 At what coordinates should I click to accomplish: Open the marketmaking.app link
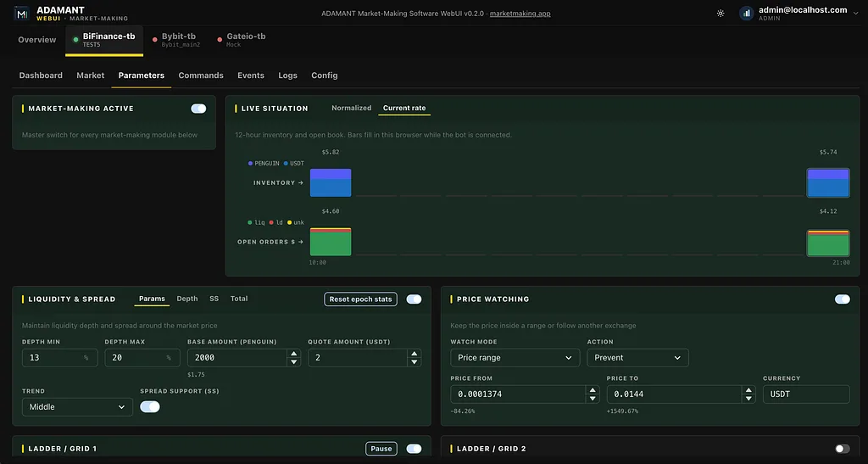520,14
